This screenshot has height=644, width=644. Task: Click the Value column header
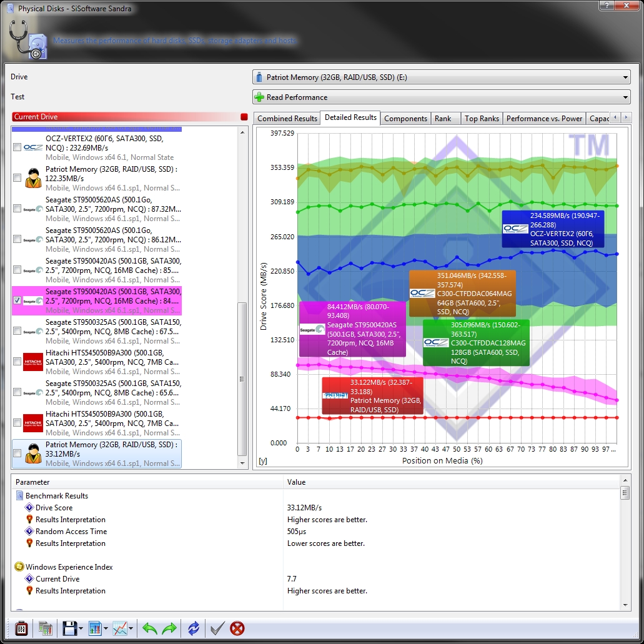coord(452,482)
